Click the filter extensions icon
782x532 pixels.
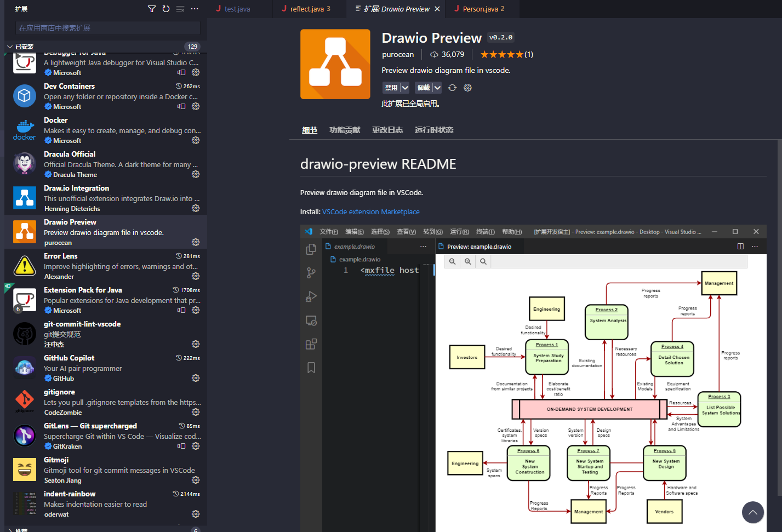pos(152,9)
